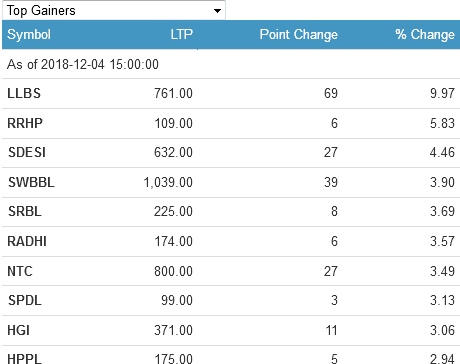This screenshot has width=460, height=364.
Task: Sort by the % Change column header
Action: 425,35
